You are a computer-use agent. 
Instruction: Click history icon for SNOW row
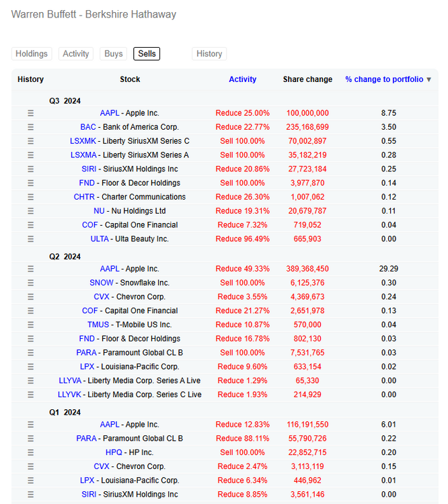click(x=30, y=283)
